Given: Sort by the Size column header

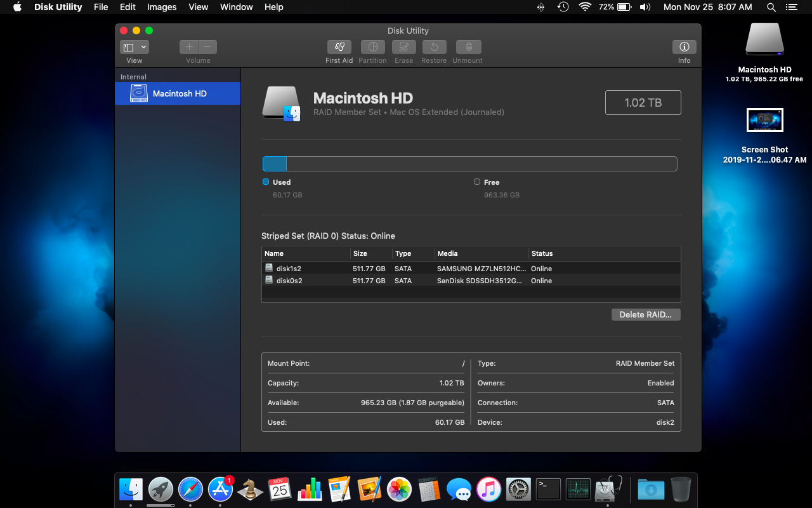Looking at the screenshot, I should [x=371, y=253].
